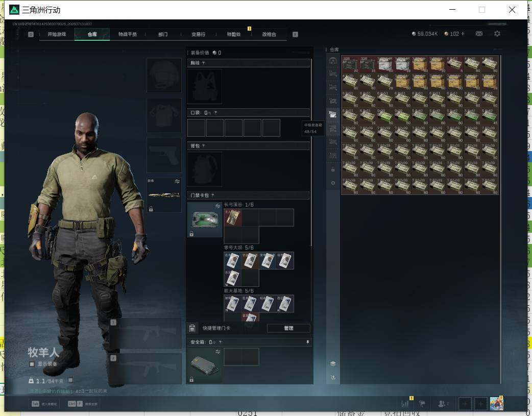Viewport: 532px width, 416px height.
Task: Select the empty helmet slot
Action: [x=164, y=75]
